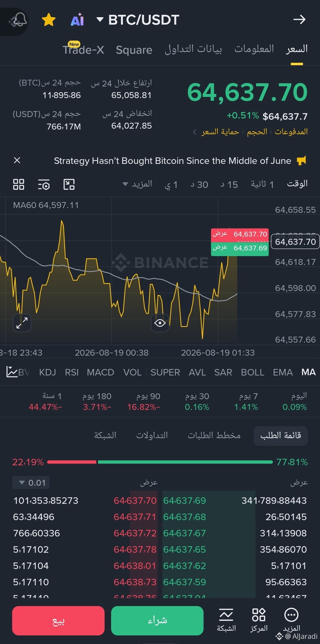This screenshot has width=320, height=644.
Task: Select the 15 د timeframe
Action: tap(229, 185)
